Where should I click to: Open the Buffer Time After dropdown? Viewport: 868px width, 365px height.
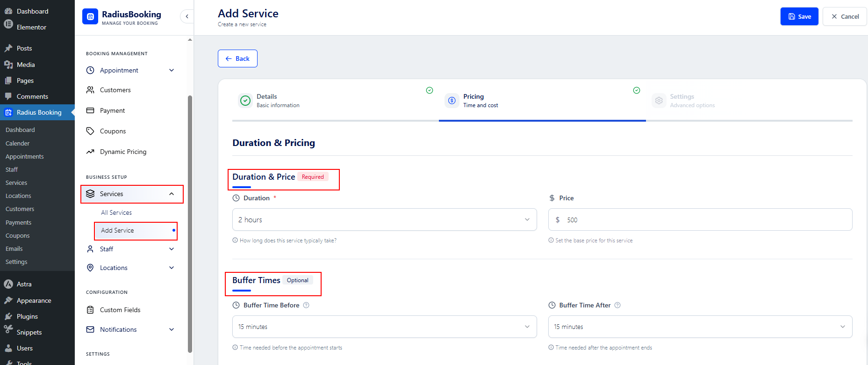pyautogui.click(x=700, y=327)
